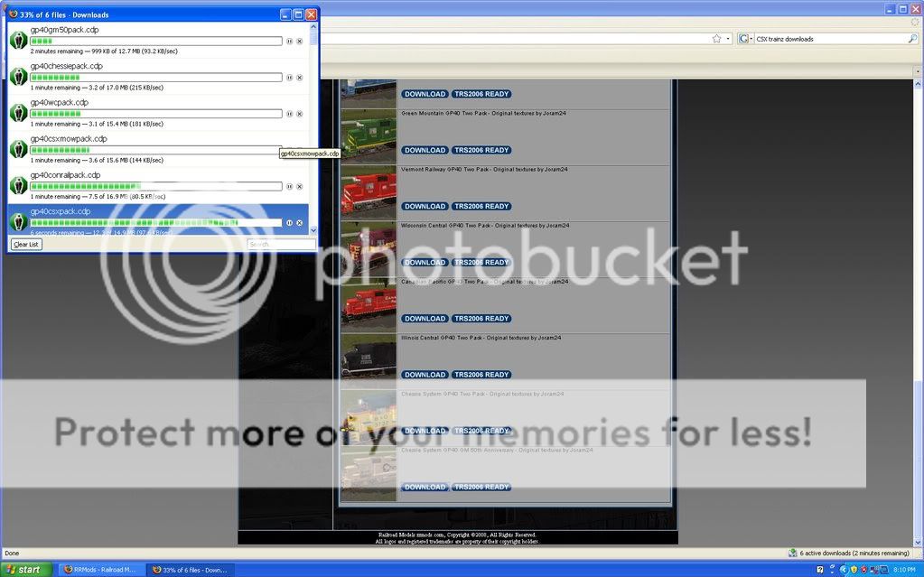The height and width of the screenshot is (577, 924).
Task: Open the tab list dropdown arrow
Action: (x=918, y=71)
